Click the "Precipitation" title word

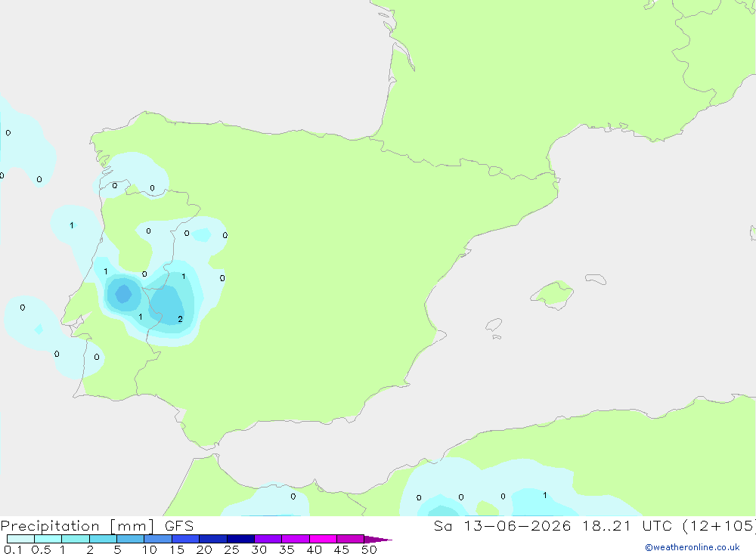pos(50,526)
